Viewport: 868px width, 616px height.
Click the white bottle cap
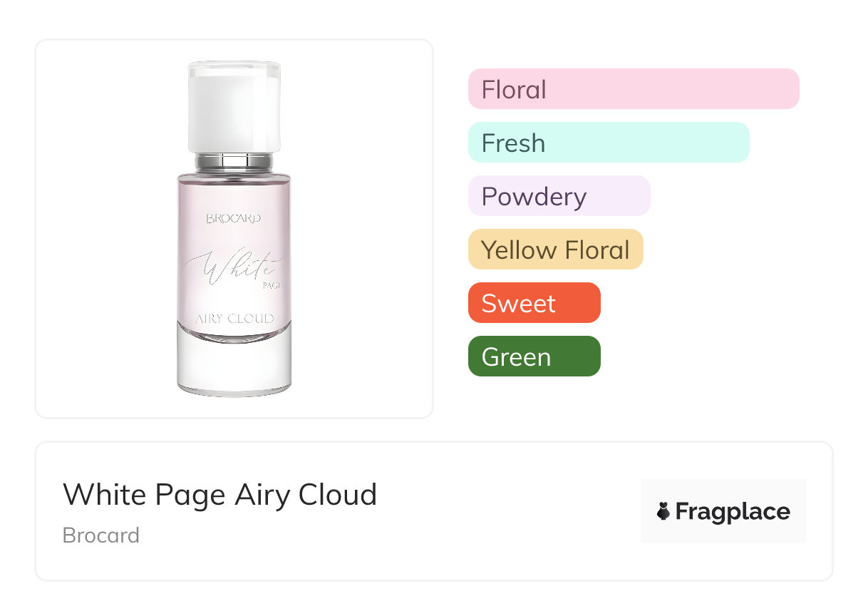(x=234, y=106)
